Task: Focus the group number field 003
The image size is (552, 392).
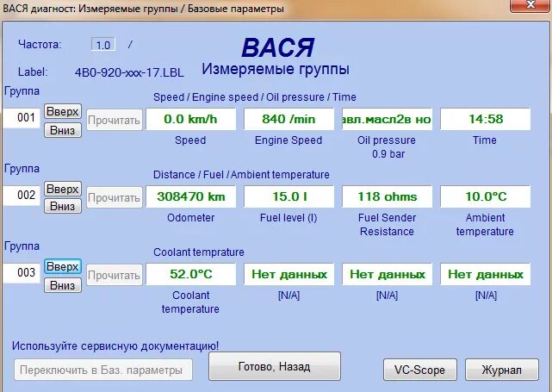Action: (x=22, y=272)
